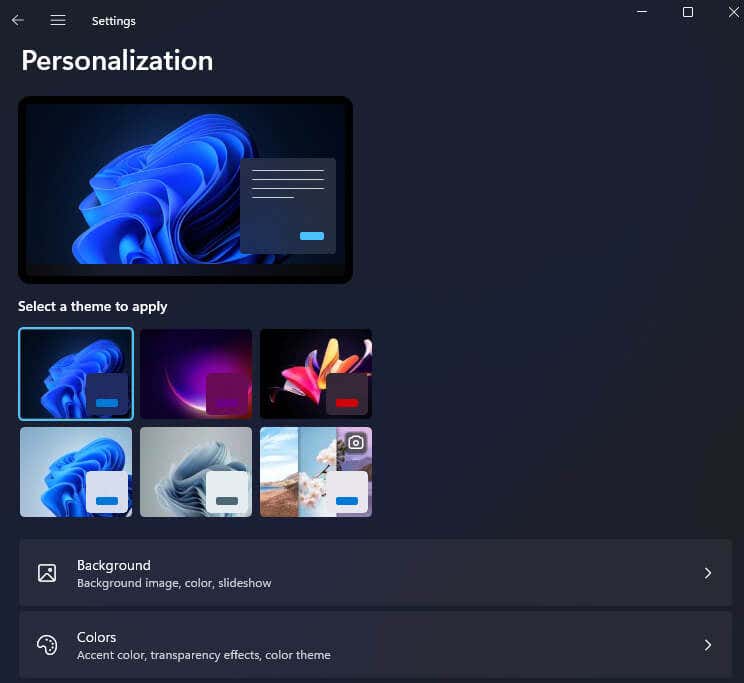Apply the colorful flower dark theme
This screenshot has height=683, width=744.
tap(316, 374)
